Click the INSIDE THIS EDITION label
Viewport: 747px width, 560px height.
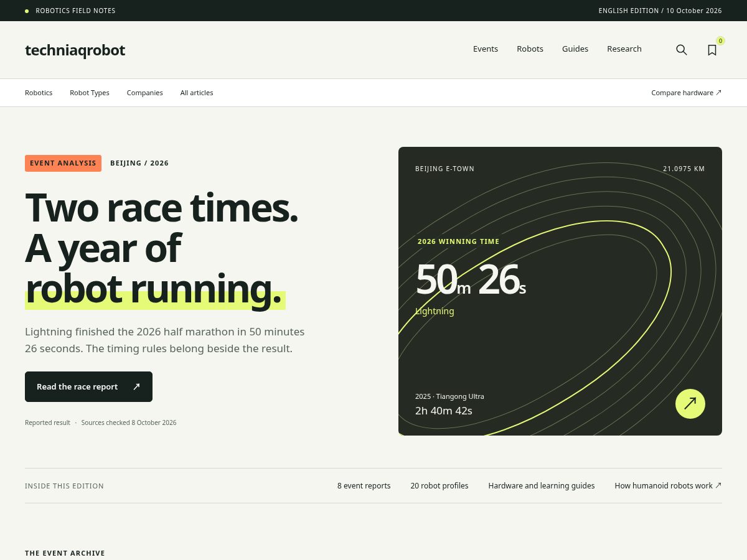(64, 486)
